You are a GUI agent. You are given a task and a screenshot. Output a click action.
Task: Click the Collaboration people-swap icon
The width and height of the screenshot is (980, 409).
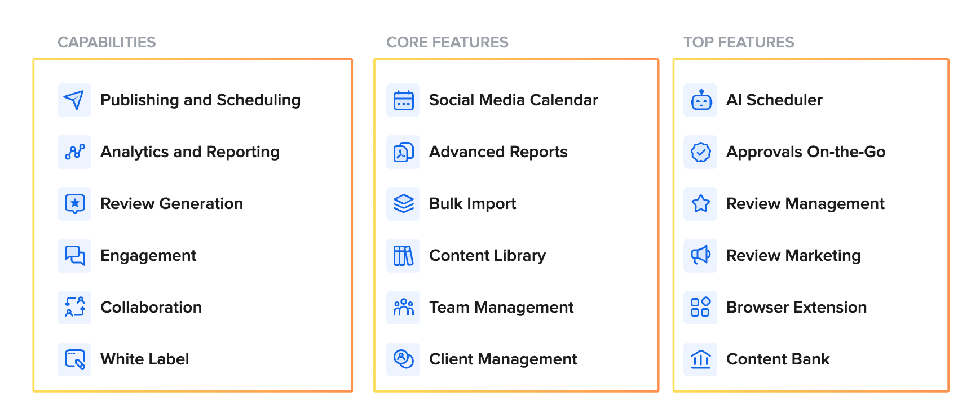pyautogui.click(x=74, y=308)
